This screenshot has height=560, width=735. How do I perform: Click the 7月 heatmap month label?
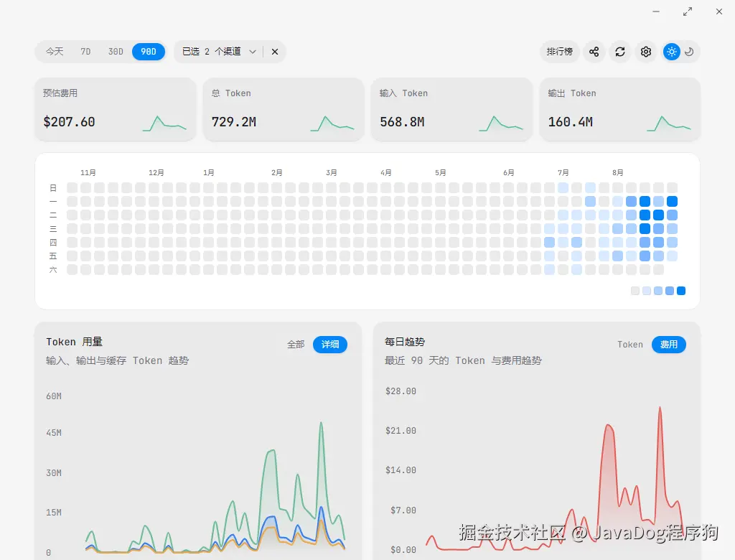point(563,172)
